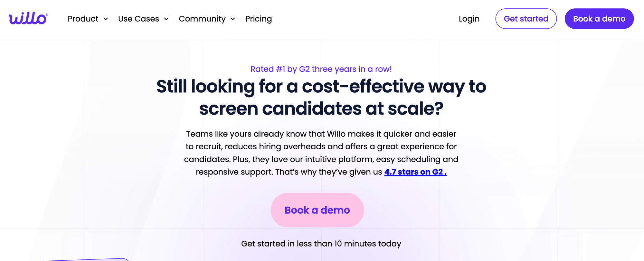Follow the 4.7 stars on G2 link

(x=415, y=172)
